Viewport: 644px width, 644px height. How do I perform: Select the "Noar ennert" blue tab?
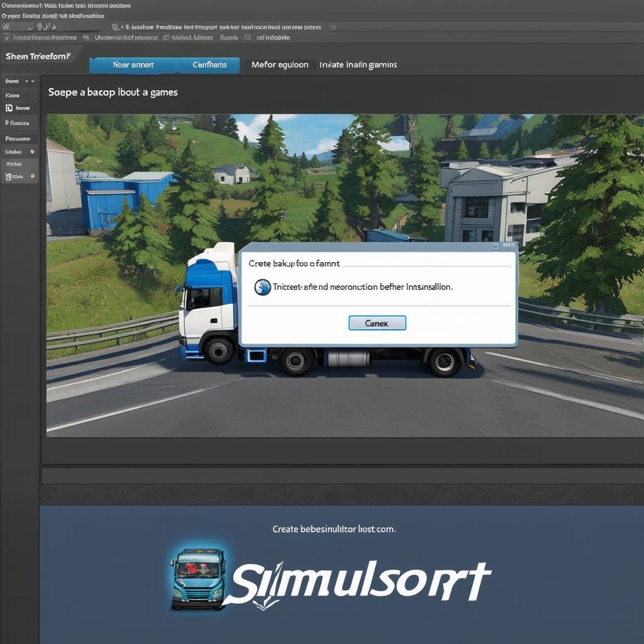(133, 65)
